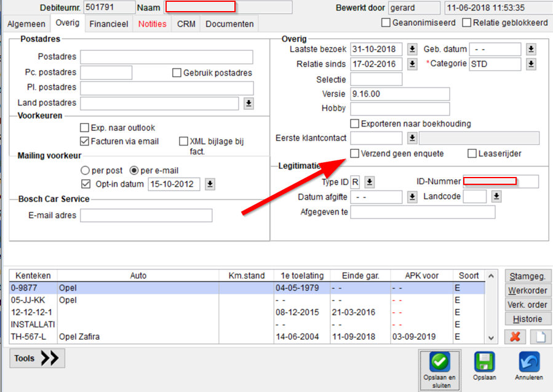Click the Werkorder button

(528, 291)
